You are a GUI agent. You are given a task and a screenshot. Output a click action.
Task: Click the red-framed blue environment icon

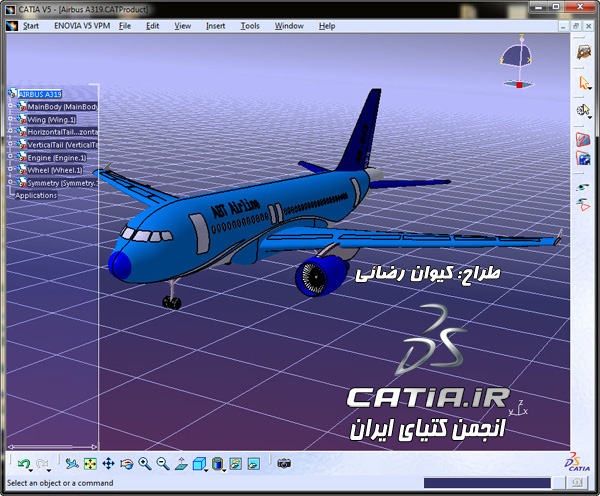pos(583,158)
